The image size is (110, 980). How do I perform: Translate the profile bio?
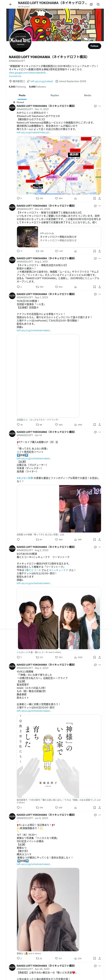pyautogui.click(x=15, y=76)
